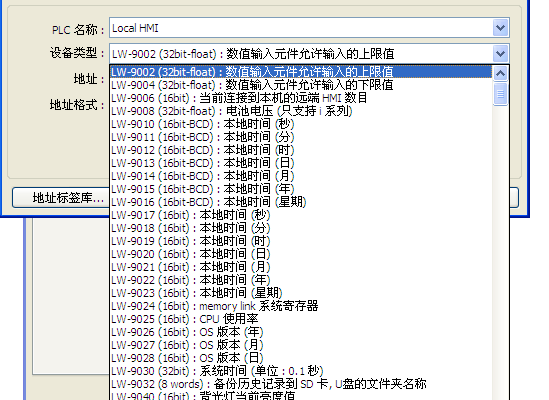Choose LW-9006 远端 HMI 数目 entry
Viewport: 549px width, 400px height.
(x=301, y=98)
